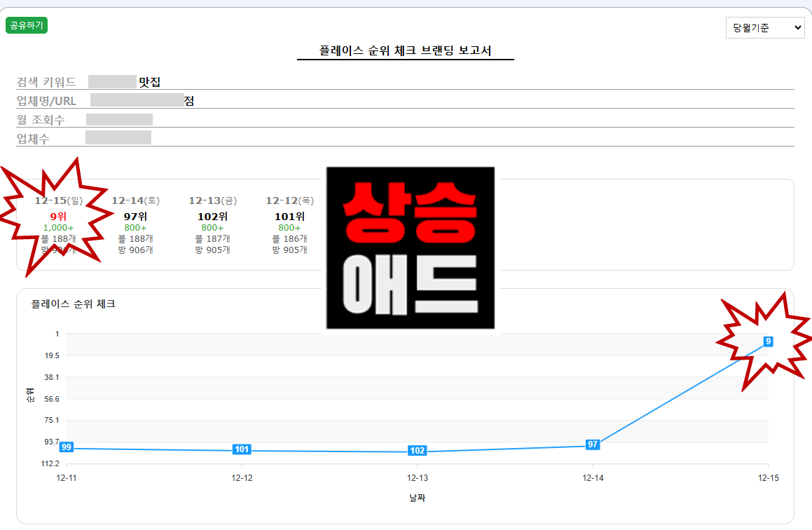Click the 블 186개 count

coord(290,239)
